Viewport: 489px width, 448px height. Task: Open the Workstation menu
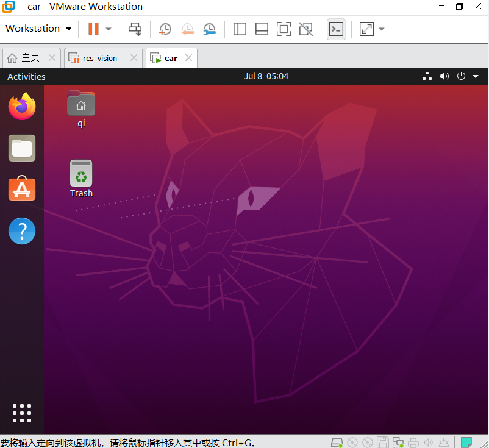(38, 29)
